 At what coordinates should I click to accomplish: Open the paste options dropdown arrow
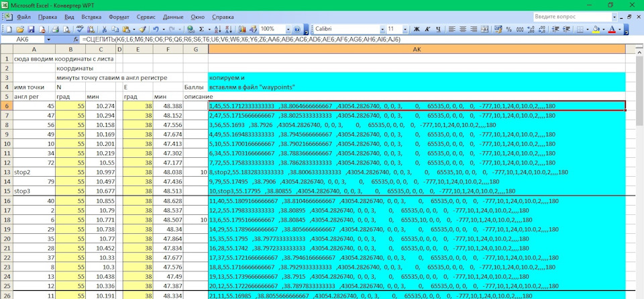(134, 30)
